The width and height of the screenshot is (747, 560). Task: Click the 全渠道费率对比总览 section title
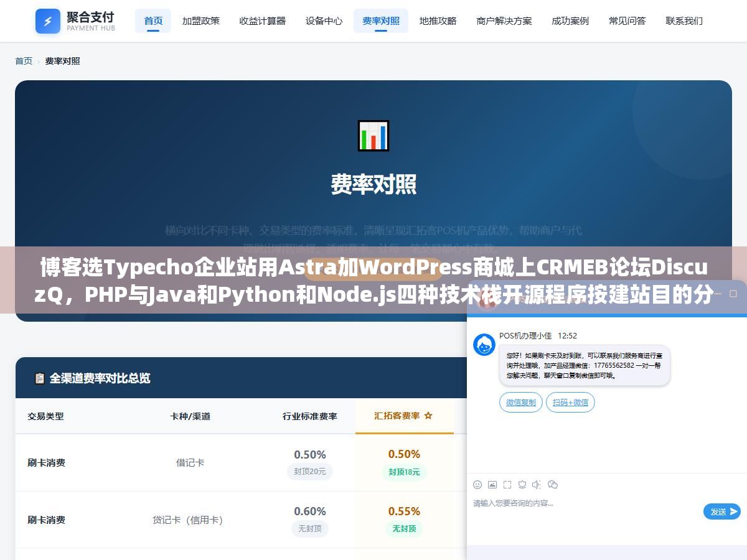point(100,378)
